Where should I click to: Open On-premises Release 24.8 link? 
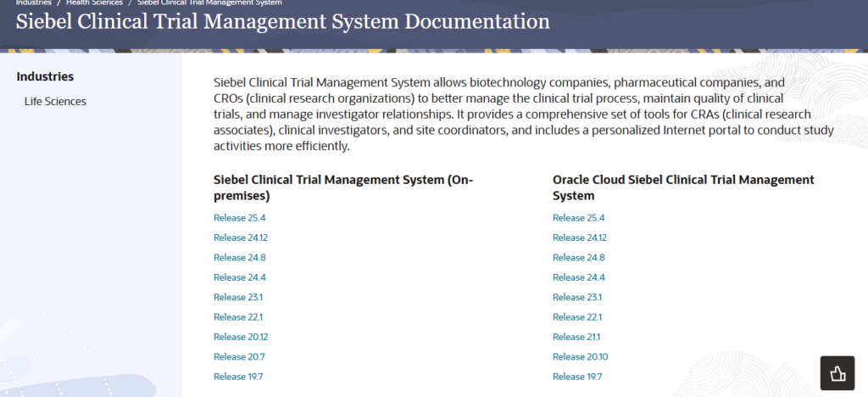(x=240, y=258)
